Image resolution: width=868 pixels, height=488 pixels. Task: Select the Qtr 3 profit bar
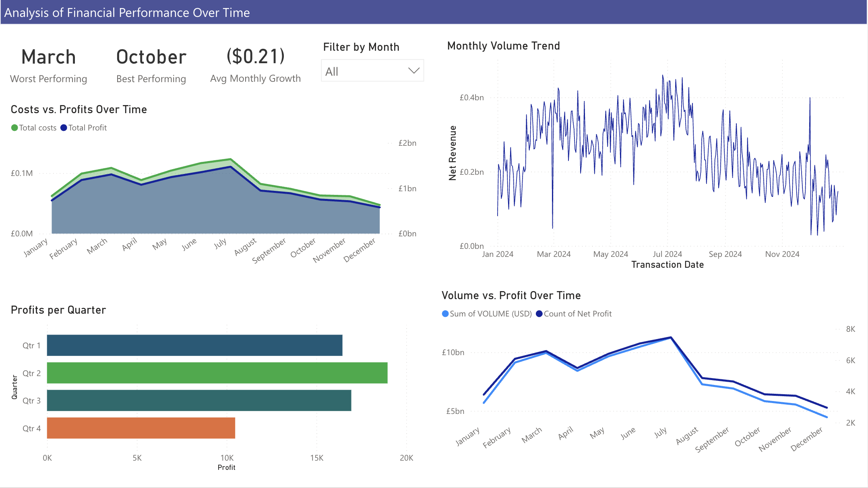click(199, 400)
